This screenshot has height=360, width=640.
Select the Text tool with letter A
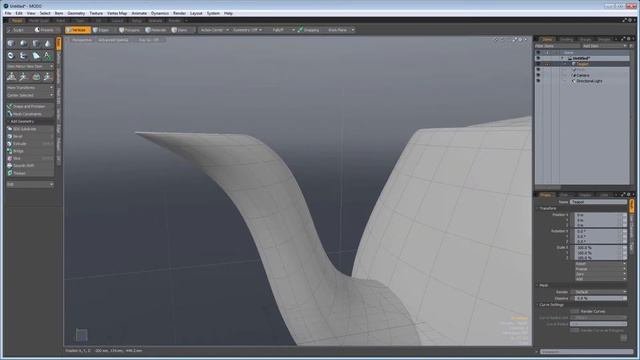pos(47,56)
